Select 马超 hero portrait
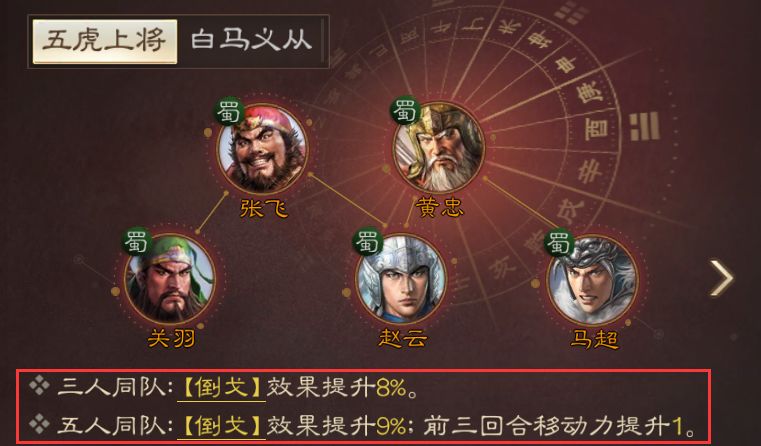 592,279
